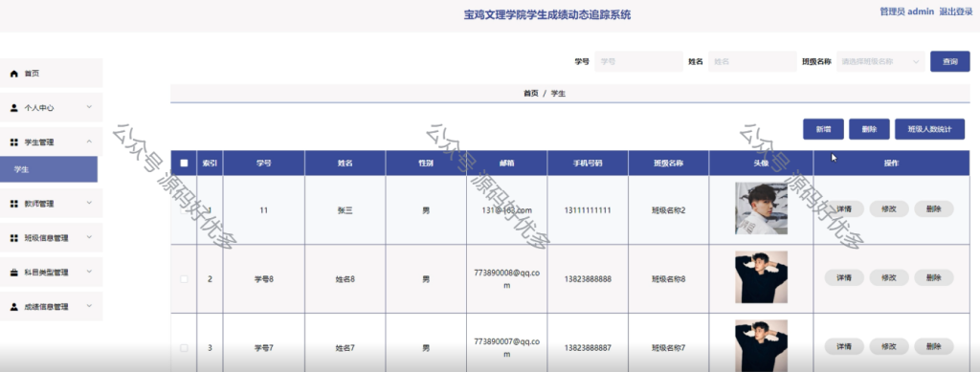This screenshot has width=980, height=372.
Task: Check the row checkbox for 张三
Action: 184,210
